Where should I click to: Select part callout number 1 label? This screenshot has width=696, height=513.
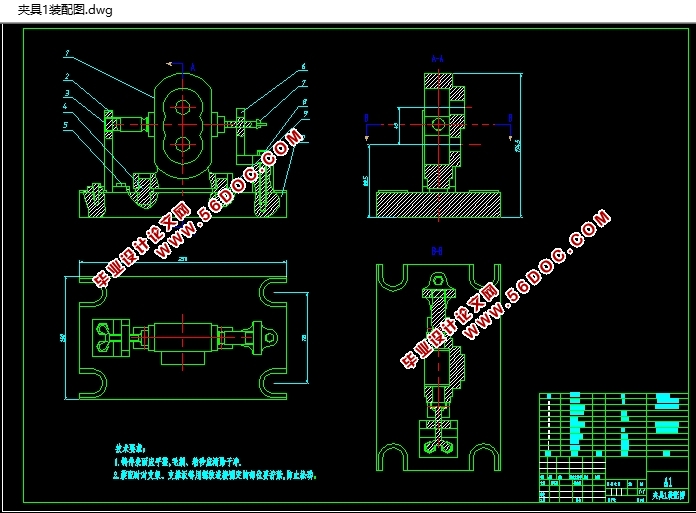coord(67,53)
